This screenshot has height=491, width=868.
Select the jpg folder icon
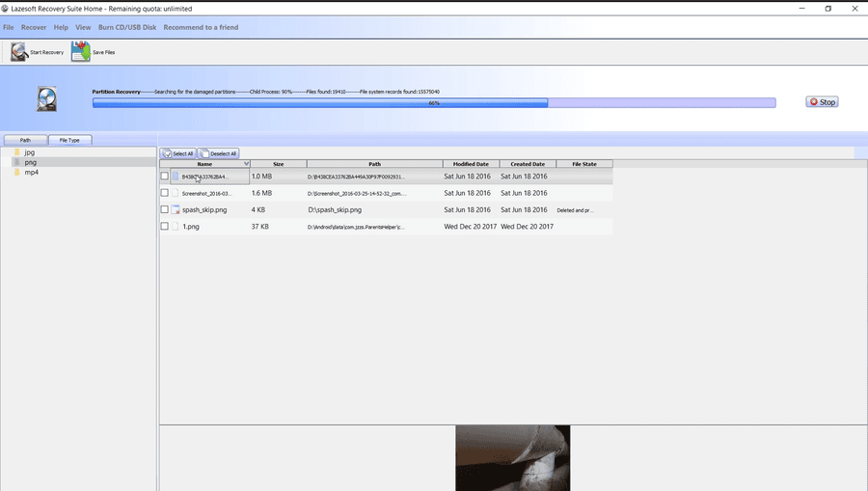click(17, 152)
